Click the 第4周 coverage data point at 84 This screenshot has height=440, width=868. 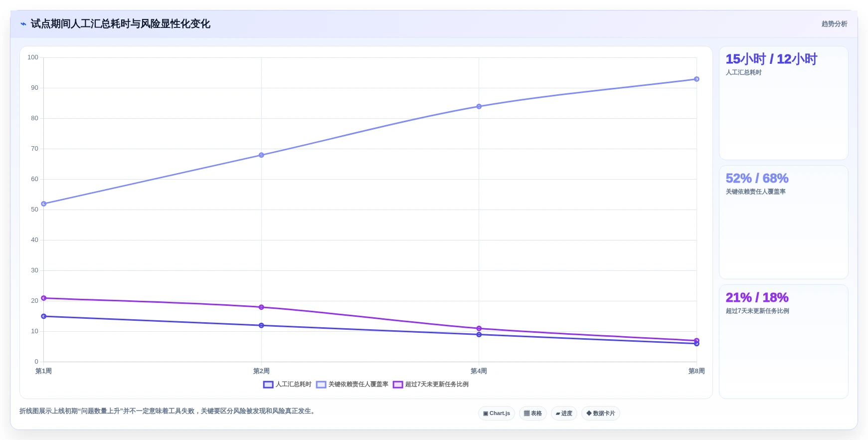pos(479,106)
